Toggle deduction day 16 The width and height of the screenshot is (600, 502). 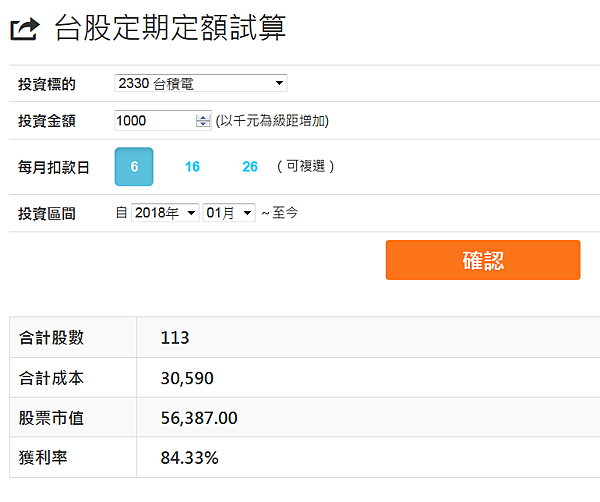click(192, 167)
